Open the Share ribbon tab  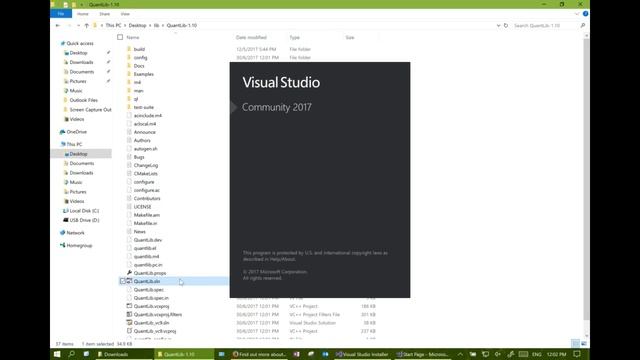104,14
